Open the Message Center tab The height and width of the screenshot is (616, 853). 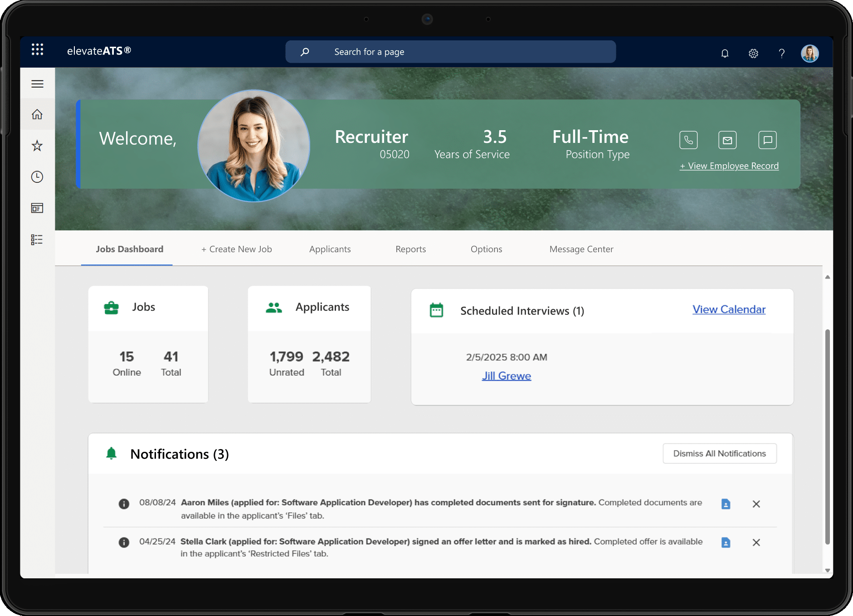click(581, 249)
